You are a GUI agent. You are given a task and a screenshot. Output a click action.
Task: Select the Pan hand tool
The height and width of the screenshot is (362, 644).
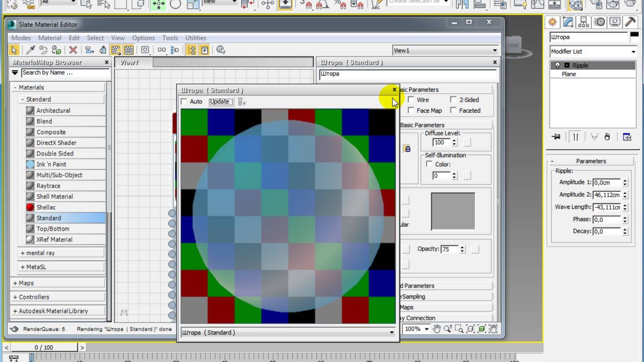[436, 329]
